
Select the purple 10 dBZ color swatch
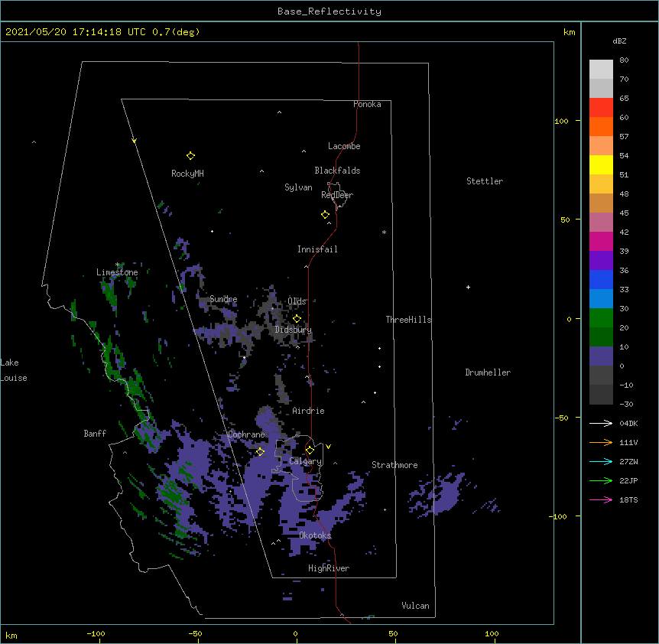tap(601, 356)
